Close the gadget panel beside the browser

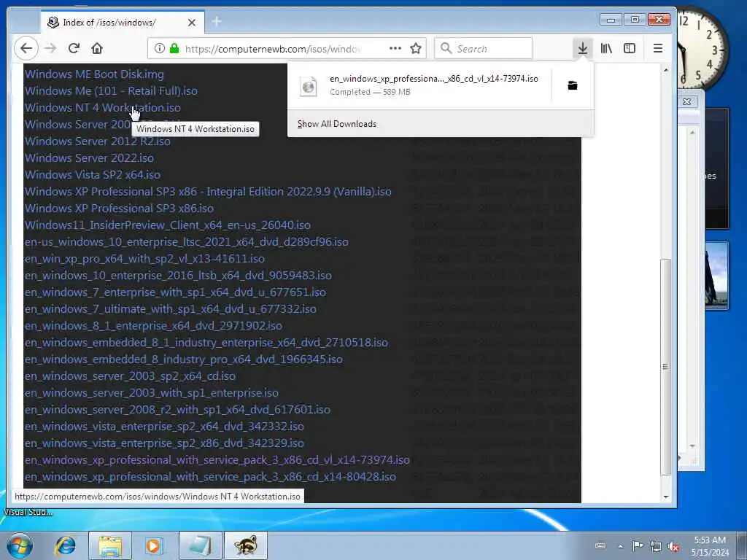click(686, 101)
